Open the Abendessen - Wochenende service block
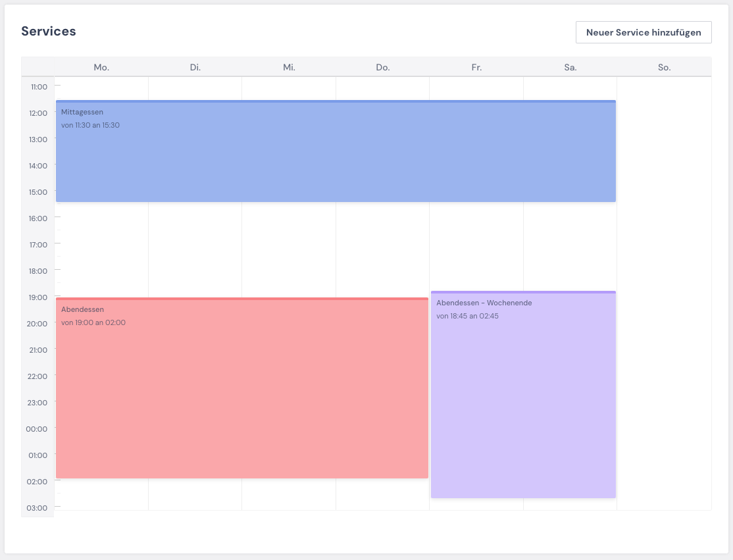The image size is (733, 560). [523, 395]
